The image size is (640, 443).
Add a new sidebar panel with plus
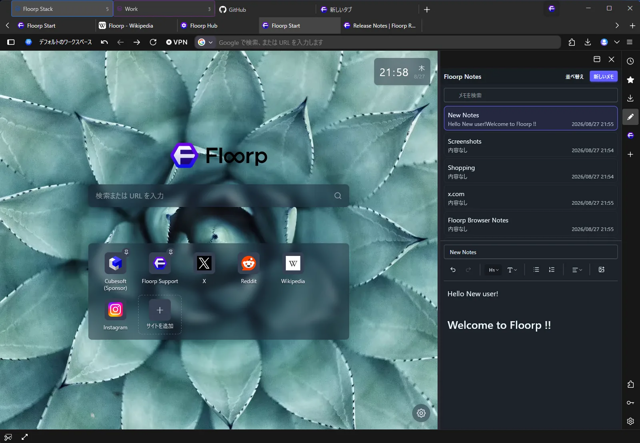tap(630, 154)
